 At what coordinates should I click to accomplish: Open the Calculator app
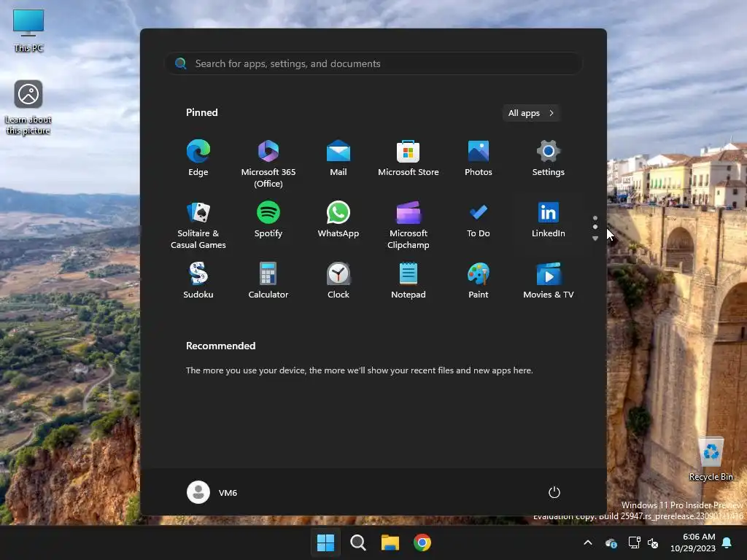[x=268, y=281]
